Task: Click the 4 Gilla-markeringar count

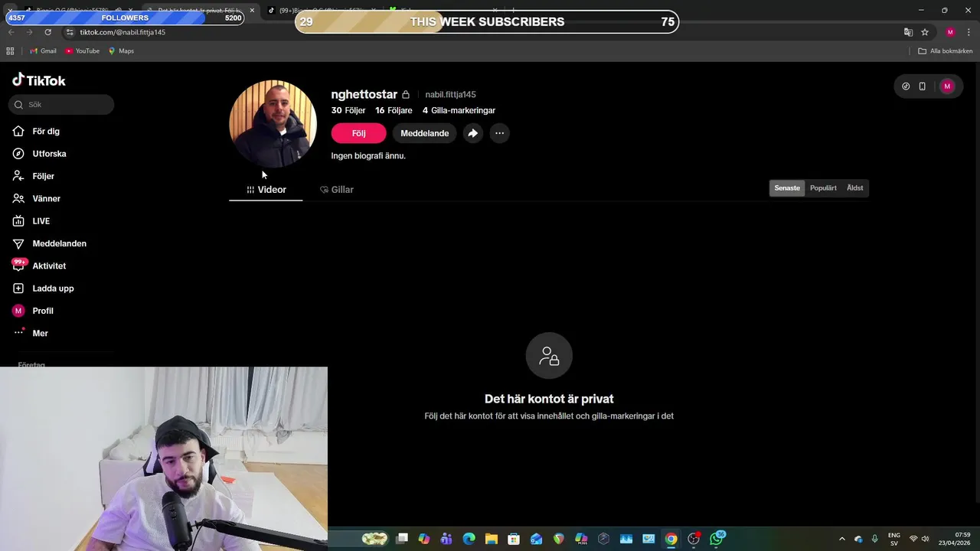Action: pos(459,110)
